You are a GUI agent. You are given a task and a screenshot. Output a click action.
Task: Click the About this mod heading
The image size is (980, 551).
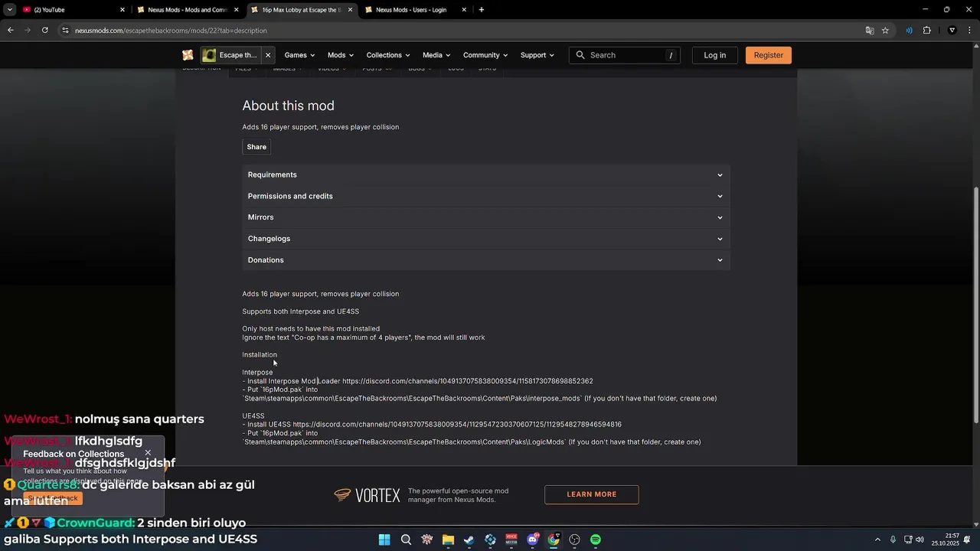(289, 106)
